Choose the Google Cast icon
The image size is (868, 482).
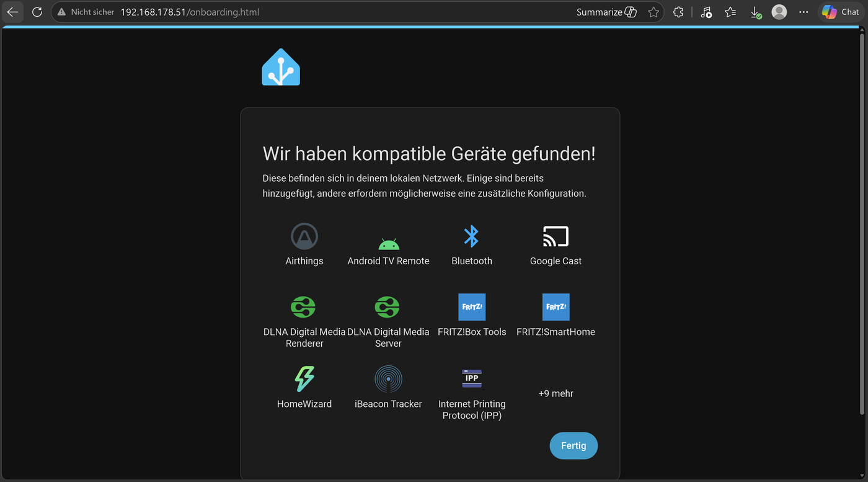[556, 236]
